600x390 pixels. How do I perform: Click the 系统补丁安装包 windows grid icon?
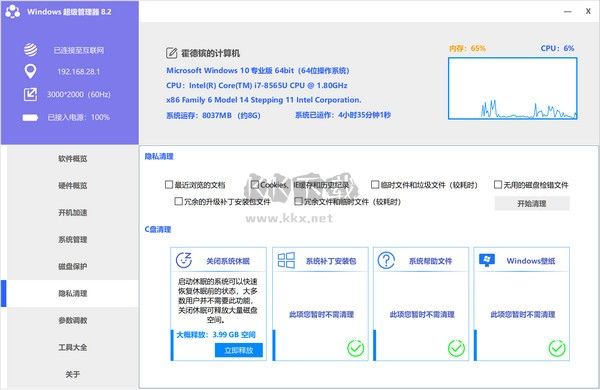pos(286,260)
